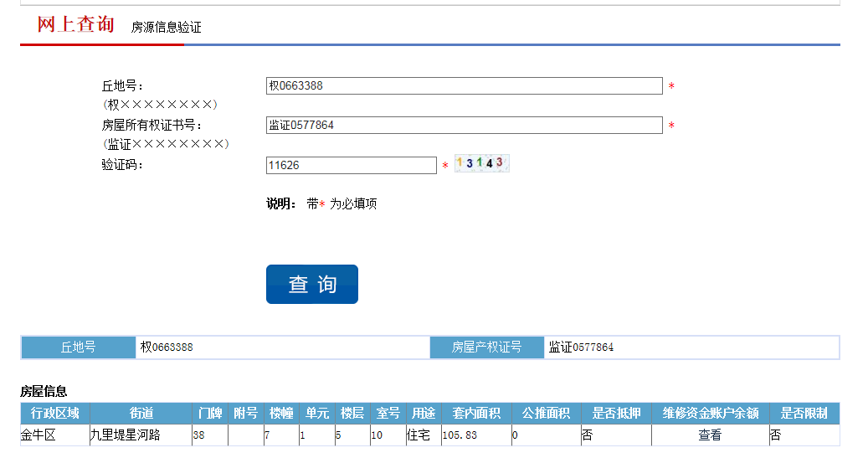Select the 监证0577864 result value

582,347
